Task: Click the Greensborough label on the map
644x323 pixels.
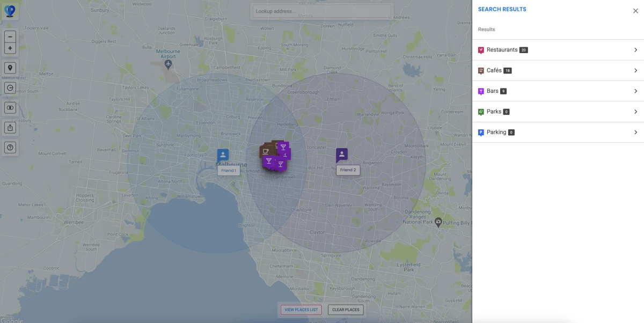Action: tap(303, 92)
